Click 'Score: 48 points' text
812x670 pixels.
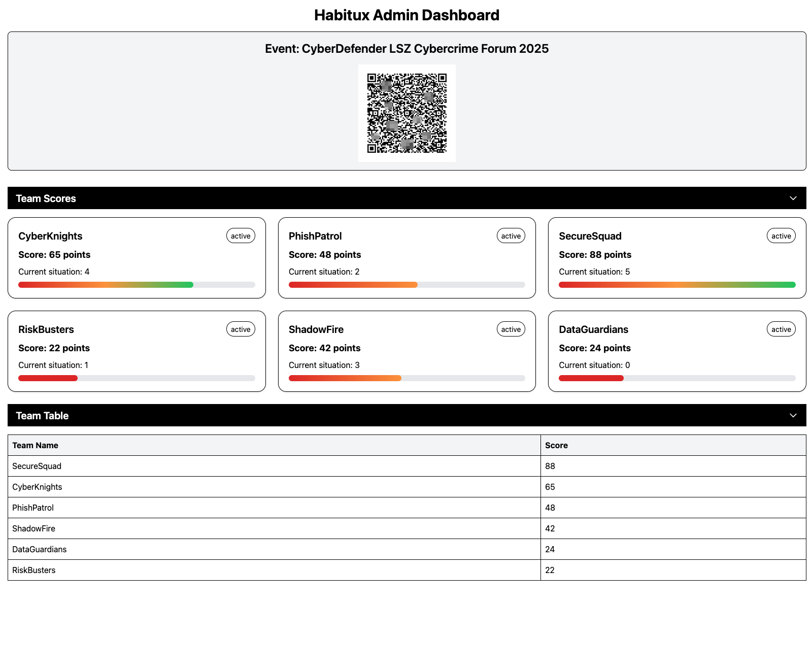click(x=325, y=255)
